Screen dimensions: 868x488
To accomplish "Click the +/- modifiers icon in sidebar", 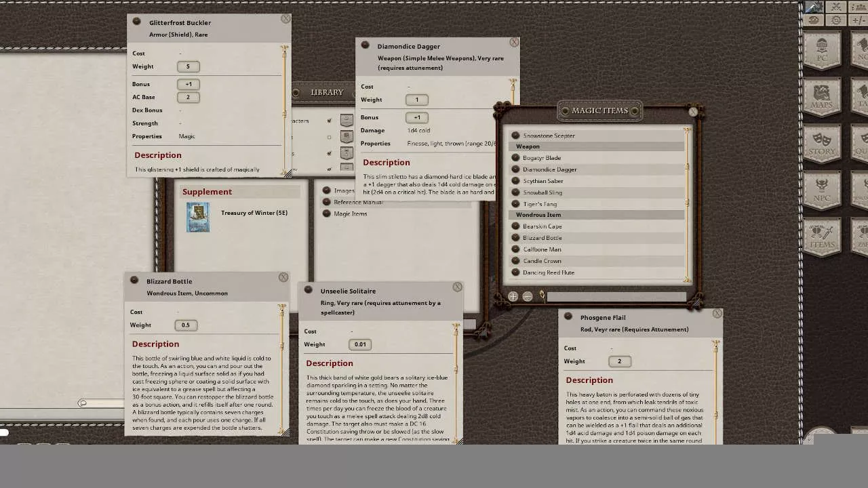I will click(859, 20).
